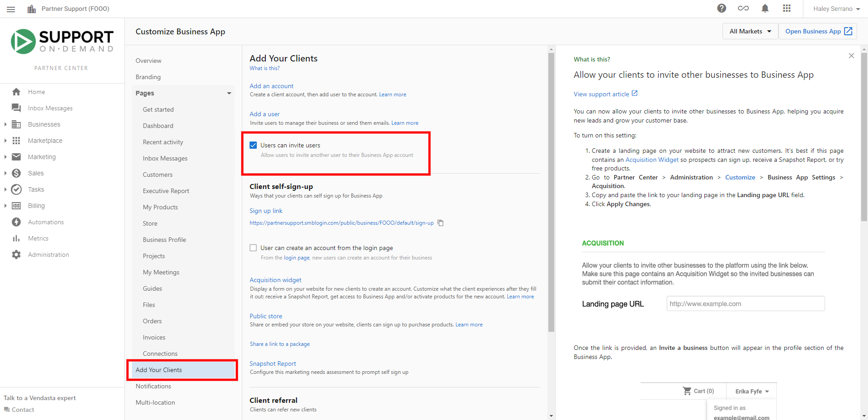Viewport: 868px width, 420px height.
Task: Open the Acquisition widget link
Action: coord(275,280)
